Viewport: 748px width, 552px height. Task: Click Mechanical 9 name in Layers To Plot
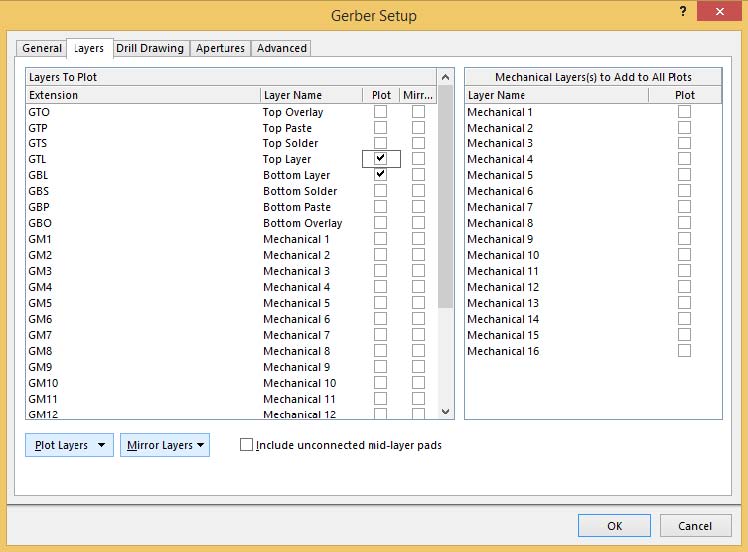[296, 367]
